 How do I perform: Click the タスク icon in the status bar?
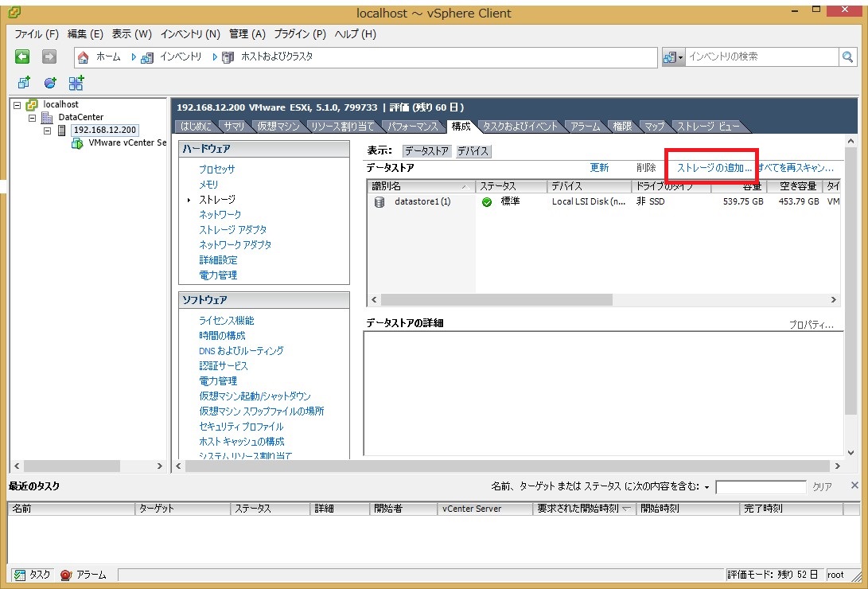(x=20, y=575)
